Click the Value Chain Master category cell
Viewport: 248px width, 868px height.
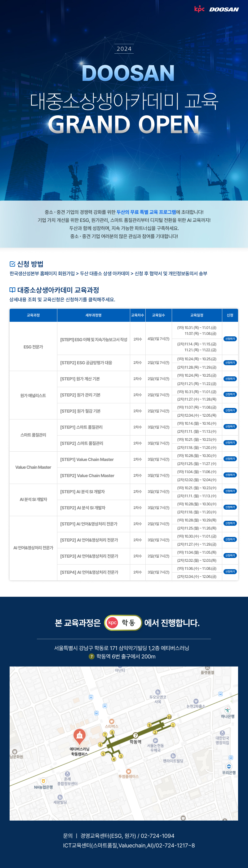click(x=33, y=467)
